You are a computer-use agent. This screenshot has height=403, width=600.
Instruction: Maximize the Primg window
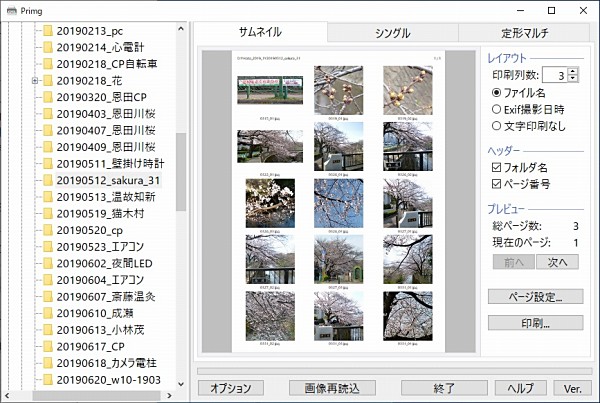tap(551, 10)
